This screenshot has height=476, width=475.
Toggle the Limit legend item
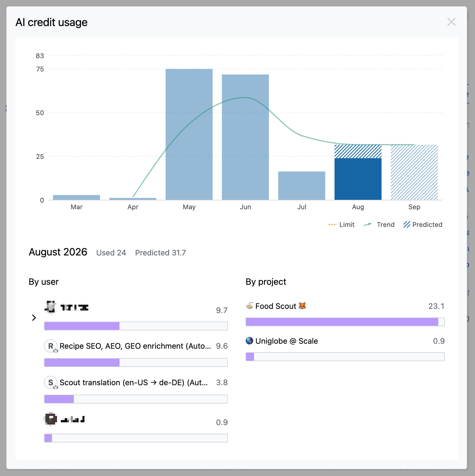pyautogui.click(x=341, y=225)
